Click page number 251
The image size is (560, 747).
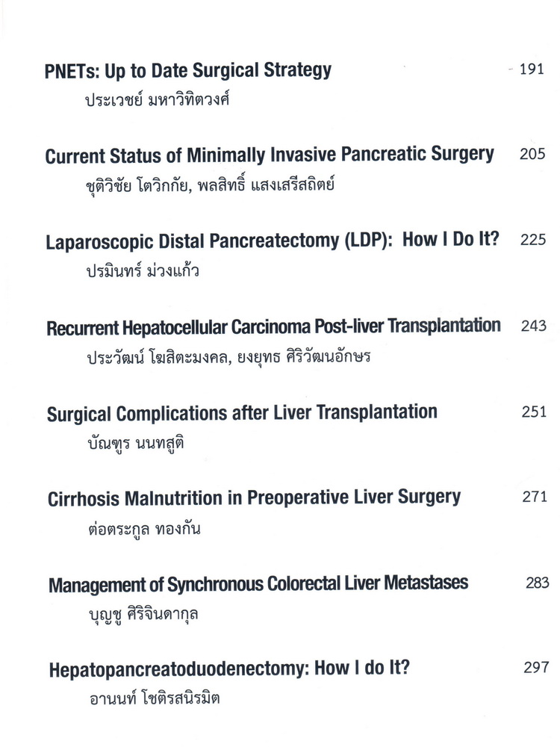point(534,411)
